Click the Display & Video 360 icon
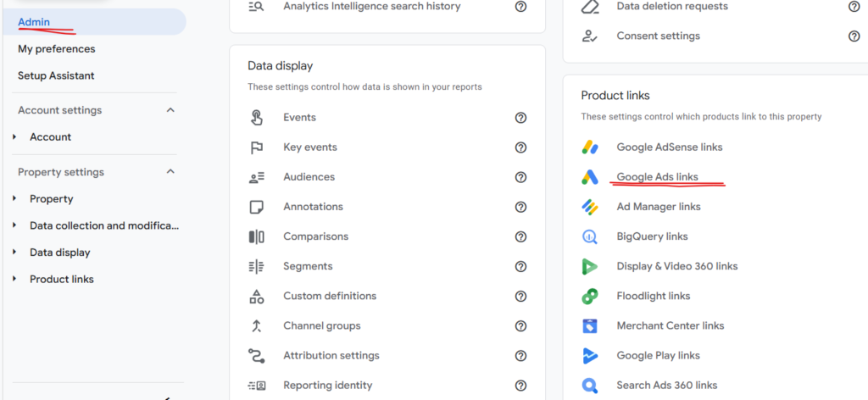This screenshot has width=868, height=400. 590,266
